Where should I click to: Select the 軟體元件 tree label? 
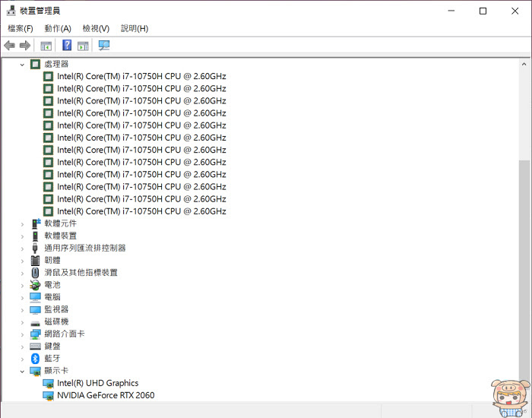click(x=60, y=223)
